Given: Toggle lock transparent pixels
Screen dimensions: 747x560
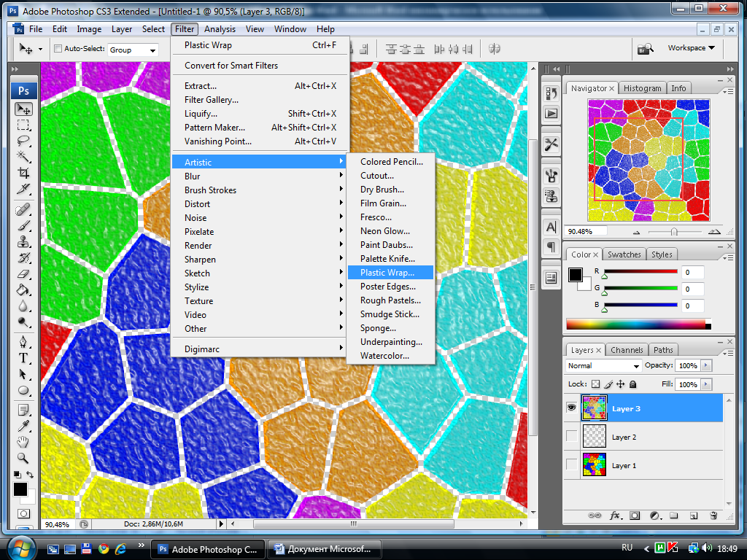Looking at the screenshot, I should 595,384.
